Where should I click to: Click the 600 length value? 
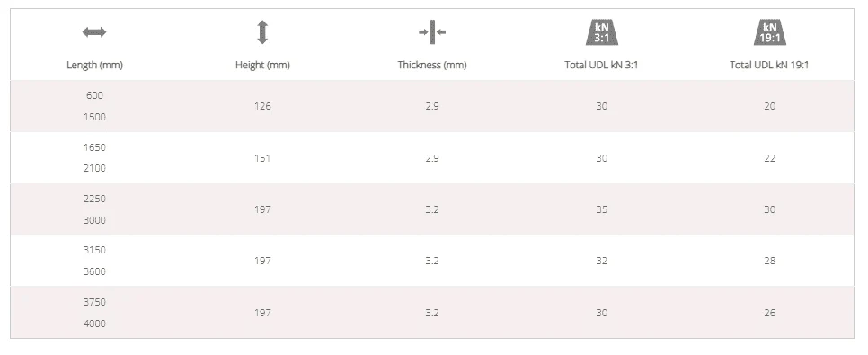(94, 95)
